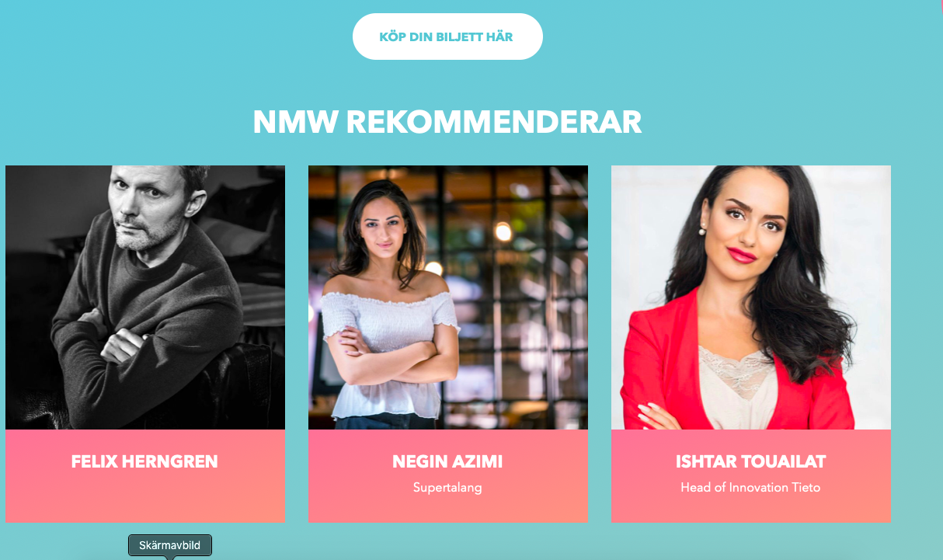Viewport: 943px width, 560px height.
Task: Click the pink caption panel below Negin's photo
Action: coord(448,476)
